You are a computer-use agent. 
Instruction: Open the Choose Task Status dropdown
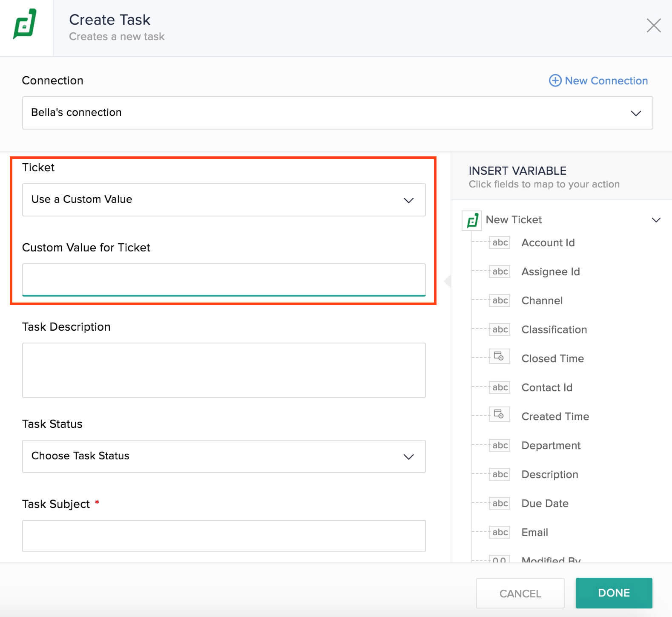point(224,456)
